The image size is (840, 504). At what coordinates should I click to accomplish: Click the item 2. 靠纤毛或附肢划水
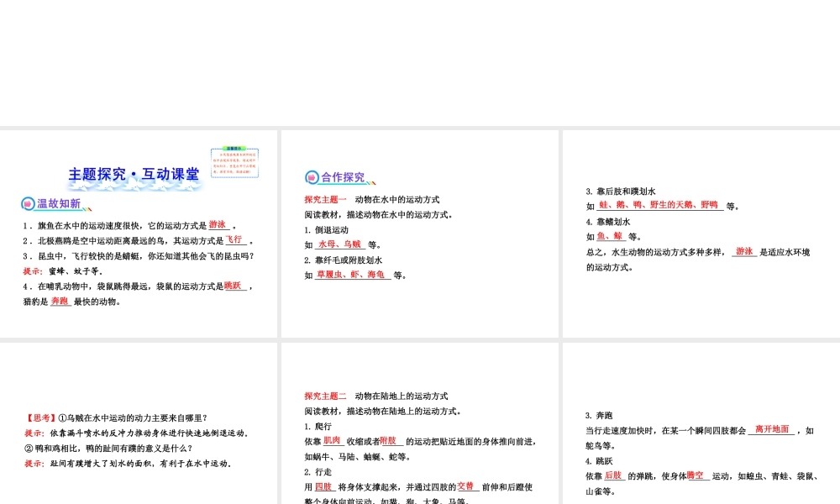pos(343,260)
